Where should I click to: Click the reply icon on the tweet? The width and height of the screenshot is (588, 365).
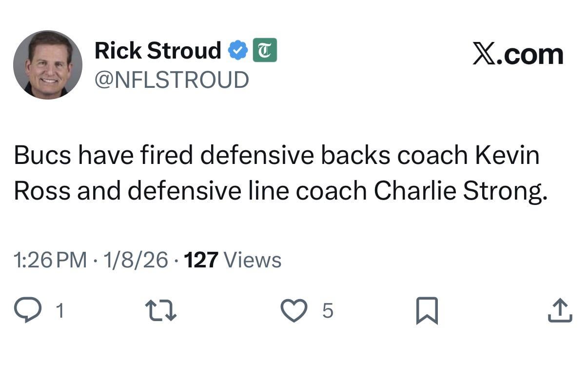(x=28, y=309)
